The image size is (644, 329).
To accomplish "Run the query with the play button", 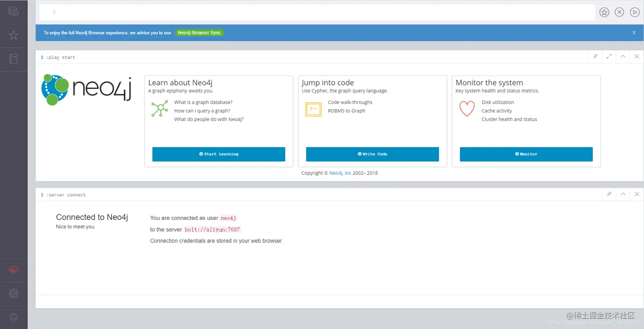I will click(x=635, y=12).
